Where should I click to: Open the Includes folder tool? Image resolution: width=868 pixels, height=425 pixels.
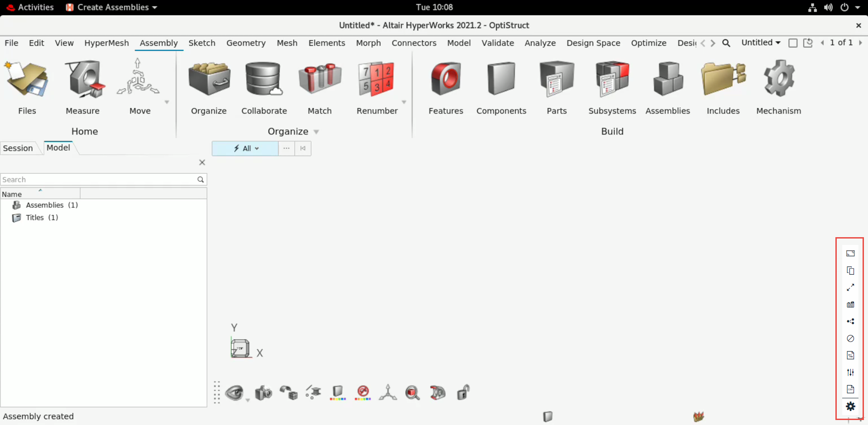(723, 79)
